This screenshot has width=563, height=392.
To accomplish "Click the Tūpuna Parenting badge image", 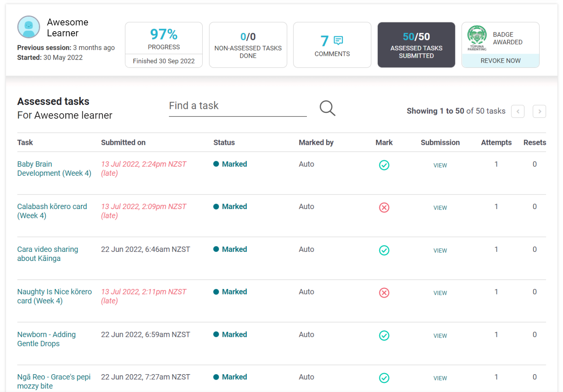I will 477,38.
